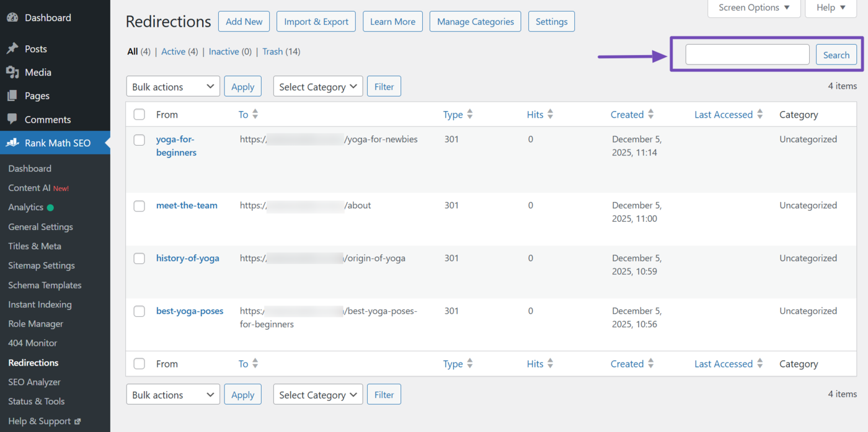Open Manage Categories
868x432 pixels.
(475, 21)
